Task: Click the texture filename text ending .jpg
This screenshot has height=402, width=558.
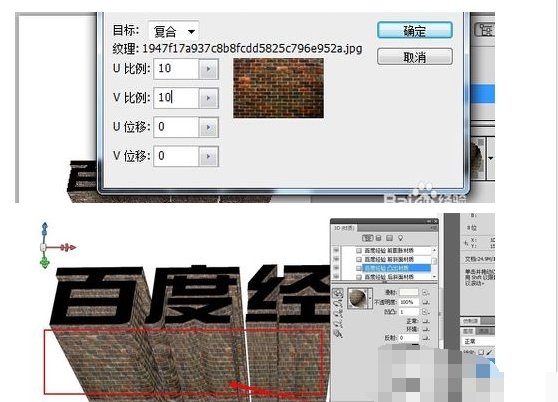Action: [x=252, y=48]
